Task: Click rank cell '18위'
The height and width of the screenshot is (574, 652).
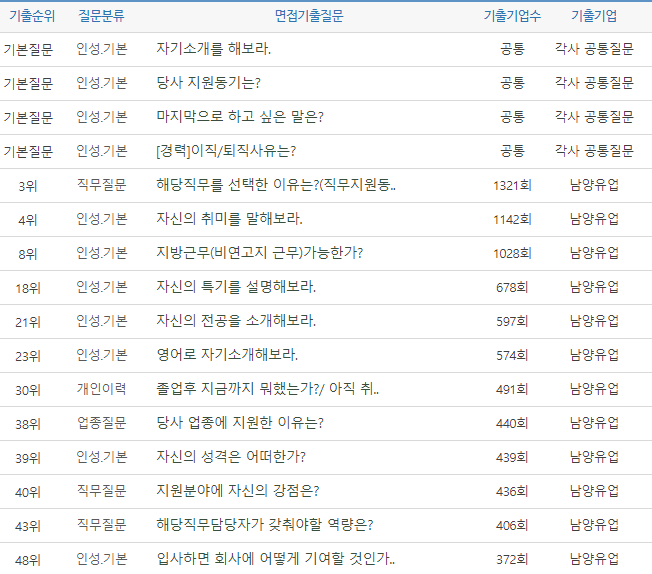Action: [x=28, y=288]
